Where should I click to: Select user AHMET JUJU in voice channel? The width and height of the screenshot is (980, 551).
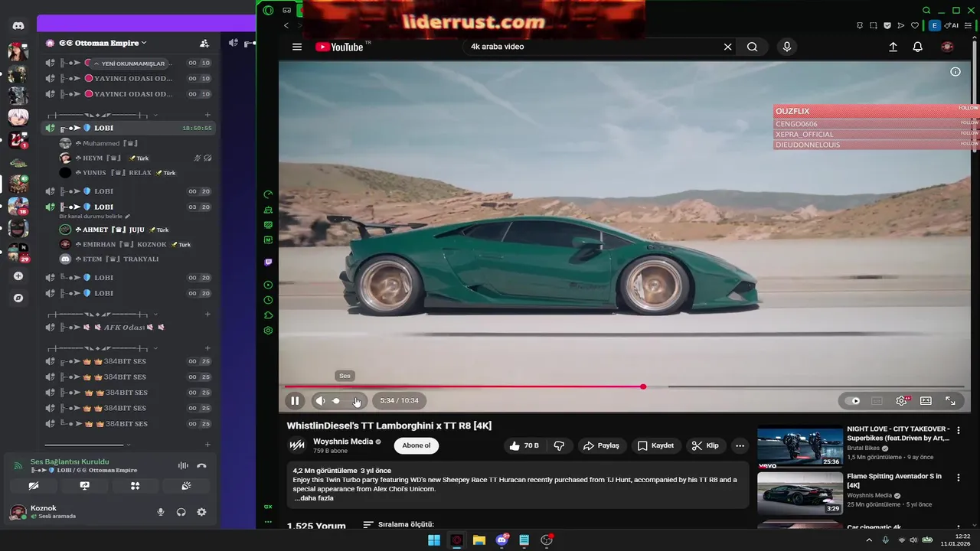(x=115, y=230)
